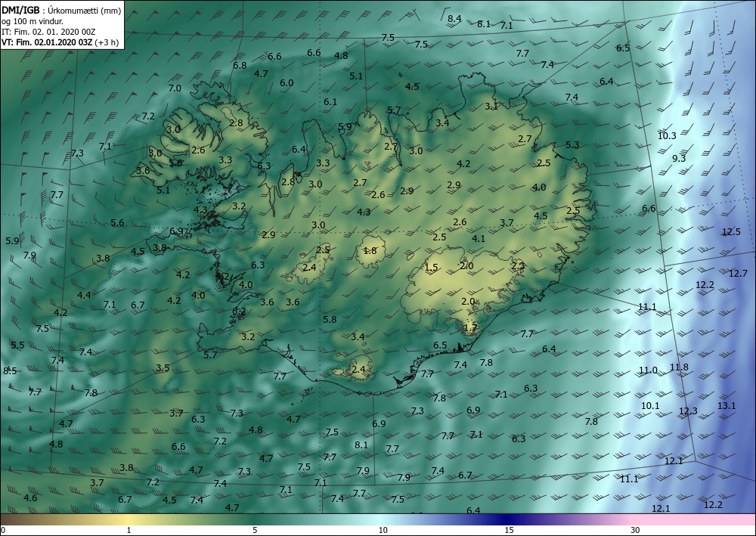This screenshot has width=756, height=536.
Task: Click the '1' label on the color scale
Action: click(129, 530)
